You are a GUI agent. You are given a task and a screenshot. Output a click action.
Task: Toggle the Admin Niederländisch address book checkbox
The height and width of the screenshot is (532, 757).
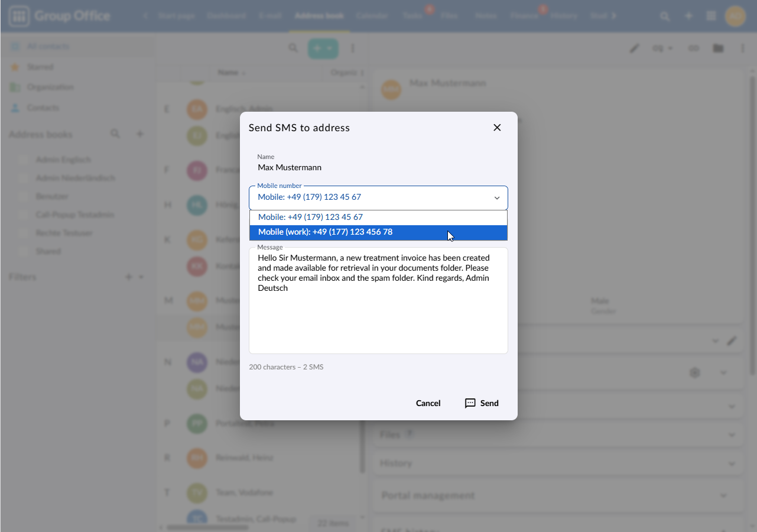pos(24,178)
